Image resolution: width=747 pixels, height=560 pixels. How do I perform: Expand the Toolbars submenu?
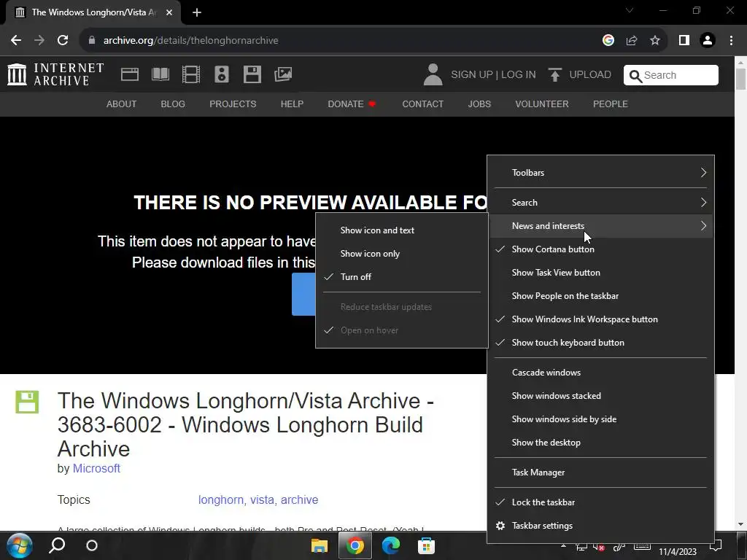[600, 172]
